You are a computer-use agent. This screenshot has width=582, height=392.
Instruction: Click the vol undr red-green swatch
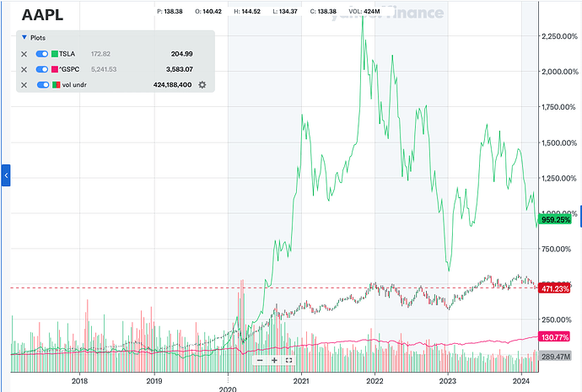pyautogui.click(x=56, y=85)
